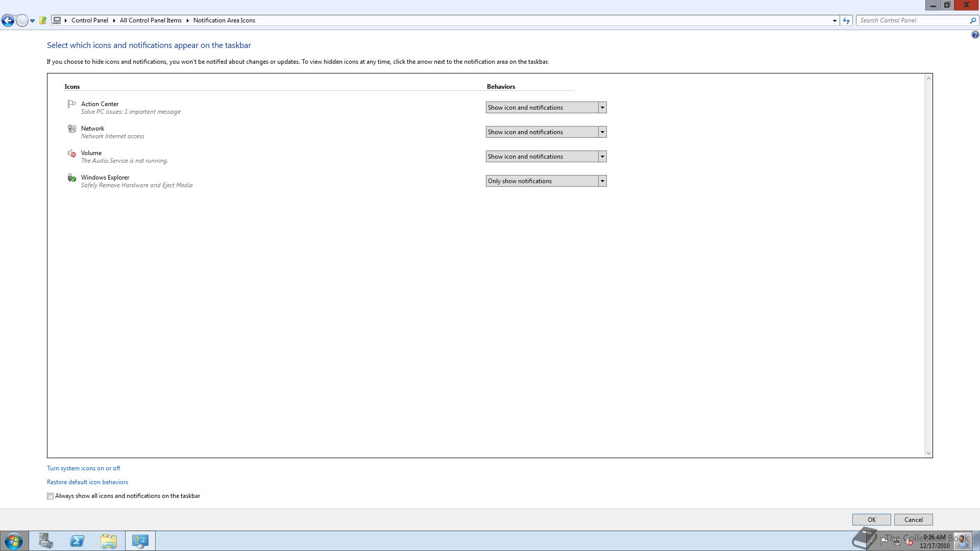This screenshot has width=980, height=551.
Task: Click the 'Icons' column header
Action: [72, 87]
